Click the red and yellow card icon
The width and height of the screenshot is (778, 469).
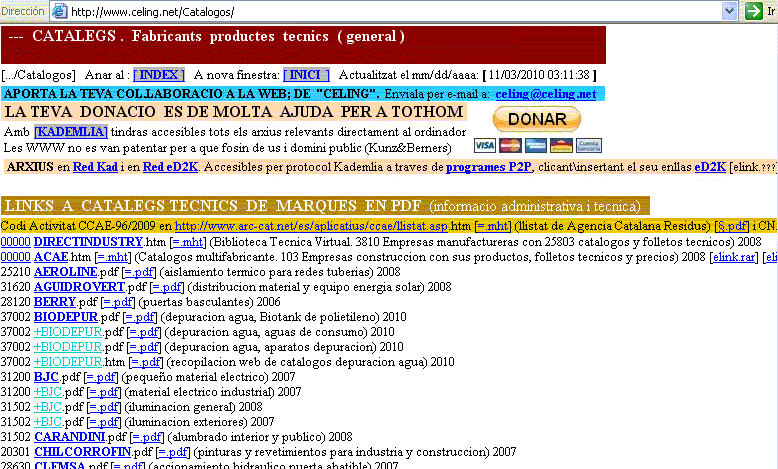coord(561,145)
